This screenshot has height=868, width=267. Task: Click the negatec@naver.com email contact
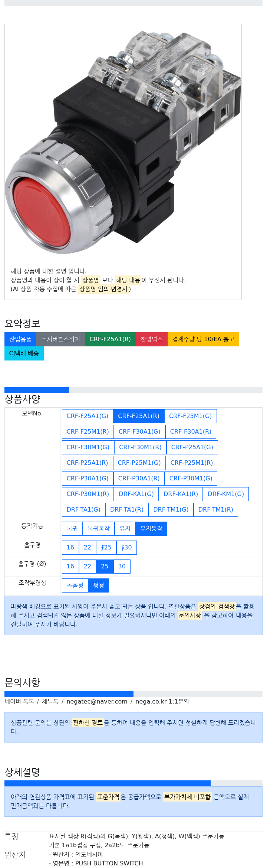pos(97,702)
